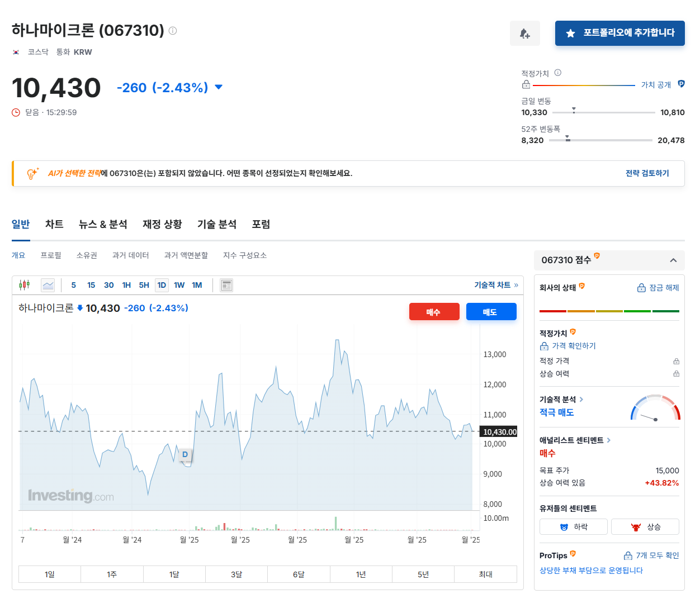Select 1달 time range
Screen dimensions: 700x594
[174, 574]
